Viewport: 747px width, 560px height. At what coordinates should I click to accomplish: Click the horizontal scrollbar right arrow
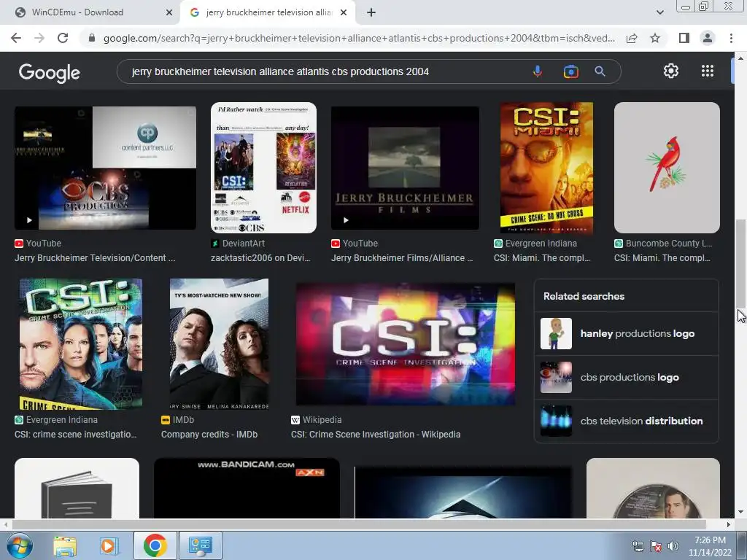729,524
